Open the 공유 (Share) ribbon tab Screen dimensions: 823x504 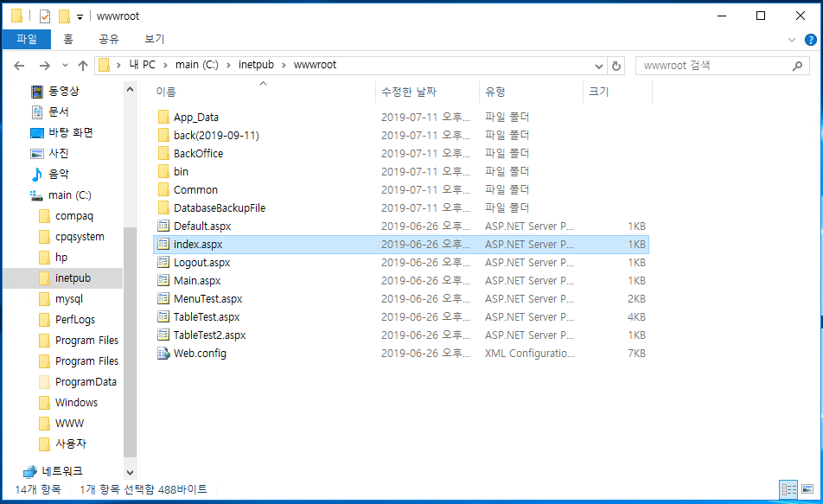click(109, 40)
